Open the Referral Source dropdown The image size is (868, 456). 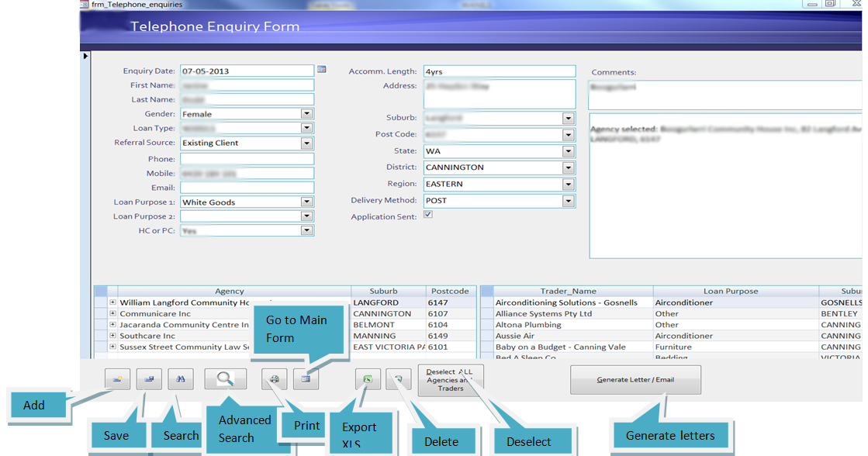(x=307, y=143)
